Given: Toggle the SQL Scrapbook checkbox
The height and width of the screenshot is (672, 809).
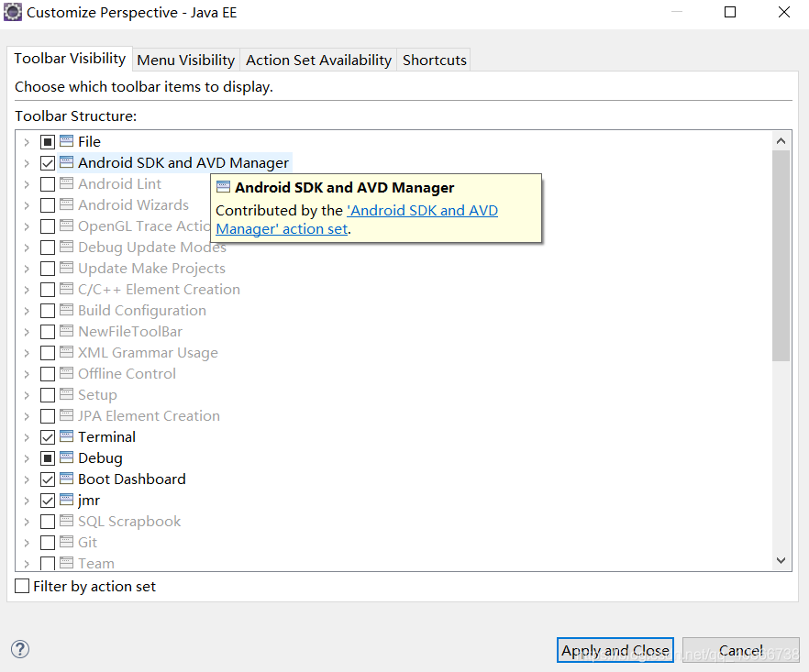Looking at the screenshot, I should click(48, 522).
